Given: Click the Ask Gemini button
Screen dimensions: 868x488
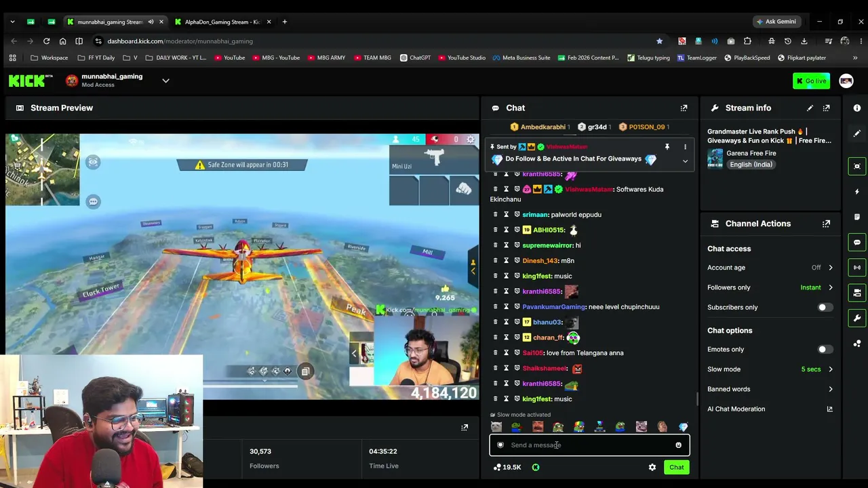Looking at the screenshot, I should tap(776, 22).
